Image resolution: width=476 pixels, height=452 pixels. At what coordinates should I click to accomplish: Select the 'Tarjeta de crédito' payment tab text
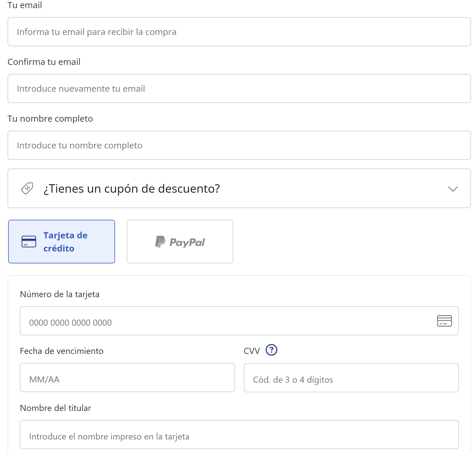click(x=66, y=242)
